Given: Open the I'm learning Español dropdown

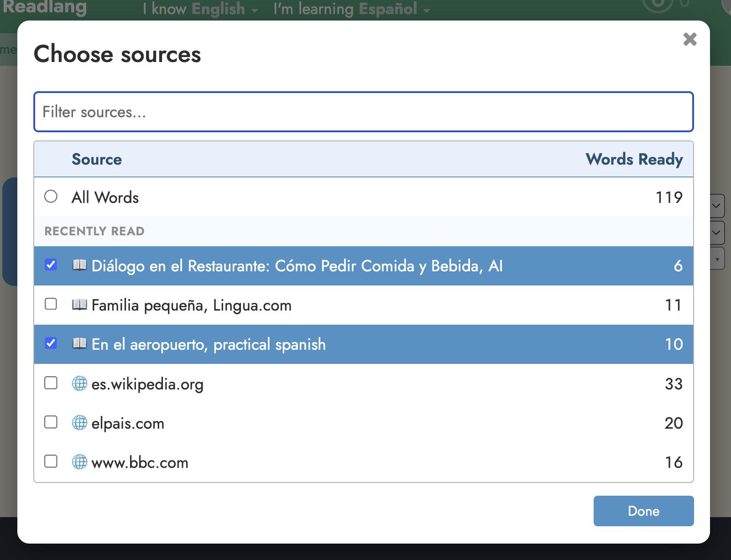Looking at the screenshot, I should coord(352,9).
